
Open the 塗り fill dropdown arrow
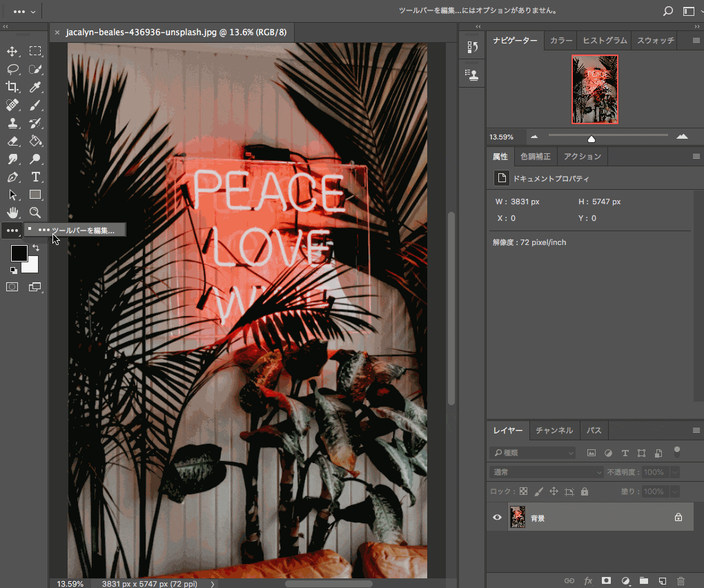point(674,491)
